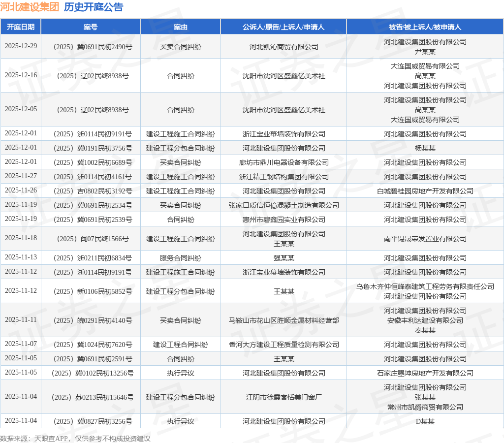The height and width of the screenshot is (443, 504).
Task: Select the 开庭日期 column header
Action: click(x=21, y=27)
